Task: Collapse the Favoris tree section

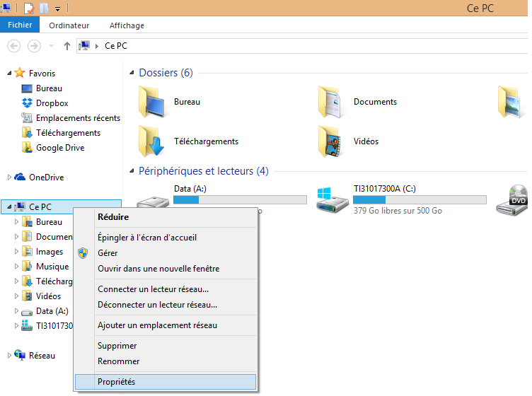Action: tap(9, 73)
